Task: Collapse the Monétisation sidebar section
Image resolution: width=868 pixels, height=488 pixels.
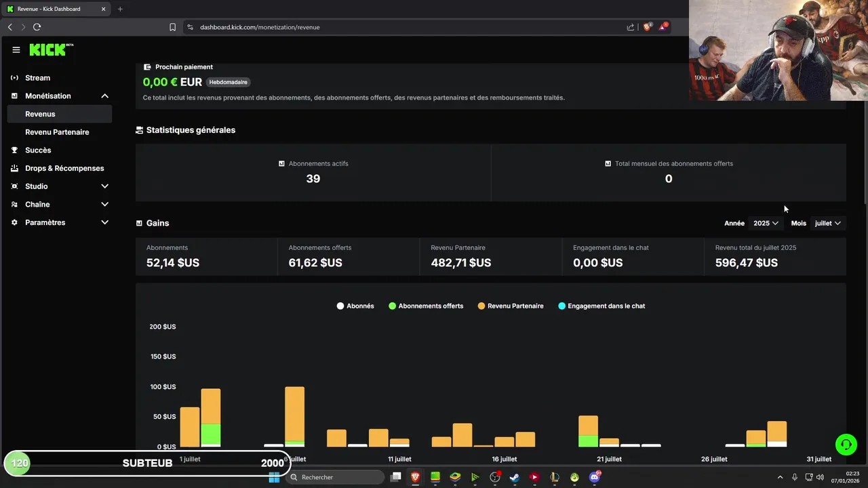Action: 60,96
